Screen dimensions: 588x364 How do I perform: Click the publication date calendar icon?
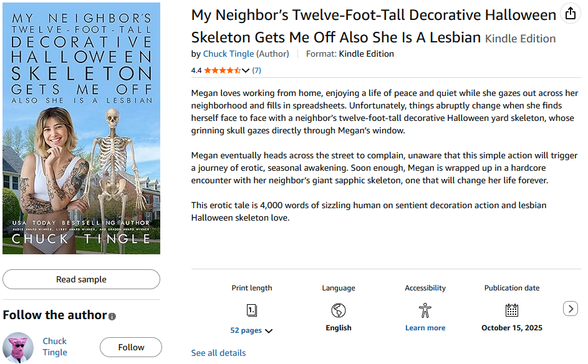[x=512, y=310]
